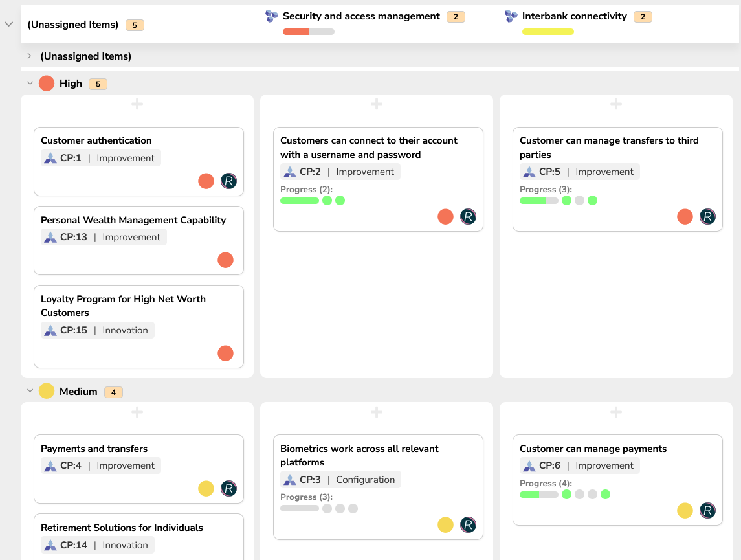741x560 pixels.
Task: Click the R avatar on CP:6 card
Action: (x=707, y=511)
